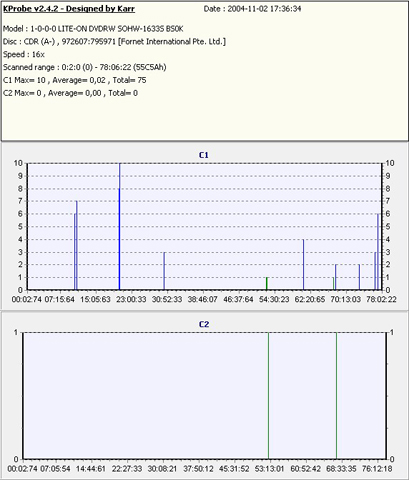Click the 68:33:35 time label
409x480 pixels.
[x=341, y=469]
